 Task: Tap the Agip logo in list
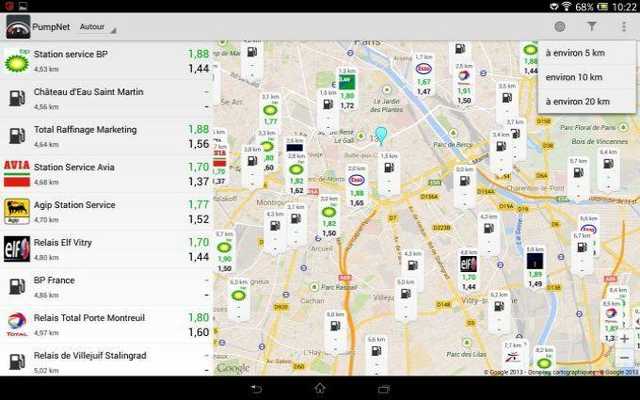click(x=17, y=211)
